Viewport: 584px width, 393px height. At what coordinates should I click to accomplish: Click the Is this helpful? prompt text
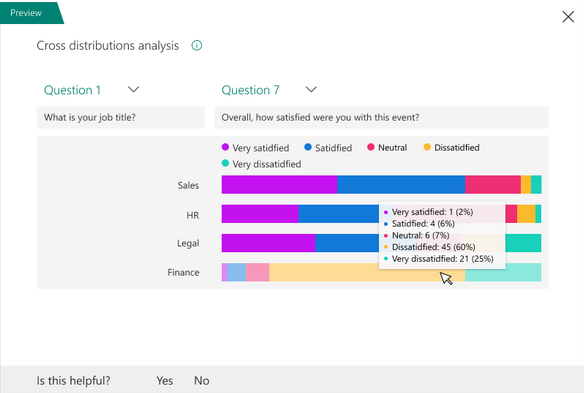click(x=73, y=380)
